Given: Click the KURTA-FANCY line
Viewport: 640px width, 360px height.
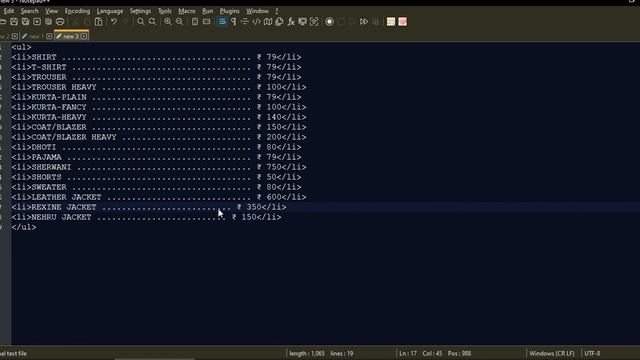Looking at the screenshot, I should (159, 107).
